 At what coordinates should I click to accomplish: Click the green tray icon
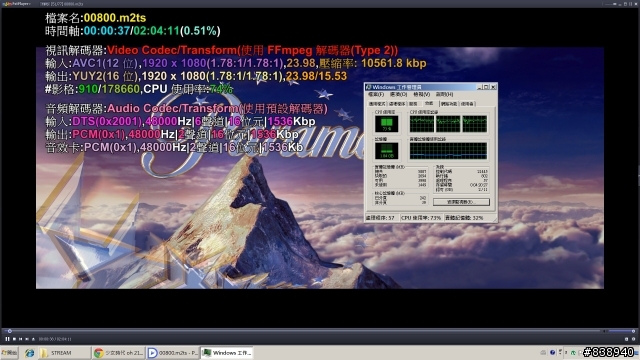[x=573, y=353]
